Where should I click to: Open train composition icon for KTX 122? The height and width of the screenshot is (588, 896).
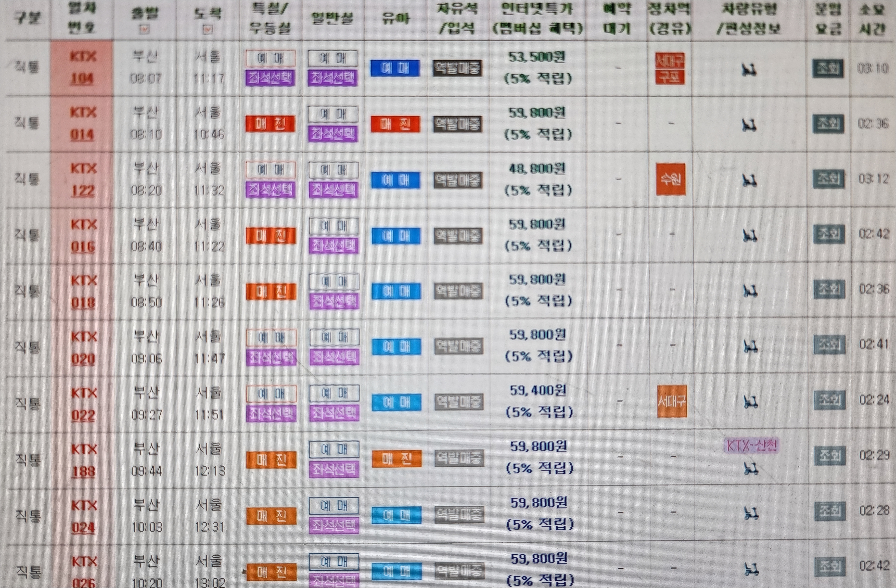coord(749,181)
